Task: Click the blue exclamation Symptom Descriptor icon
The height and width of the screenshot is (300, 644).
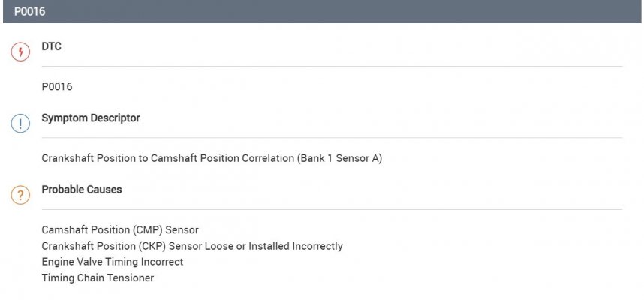Action: (x=20, y=123)
